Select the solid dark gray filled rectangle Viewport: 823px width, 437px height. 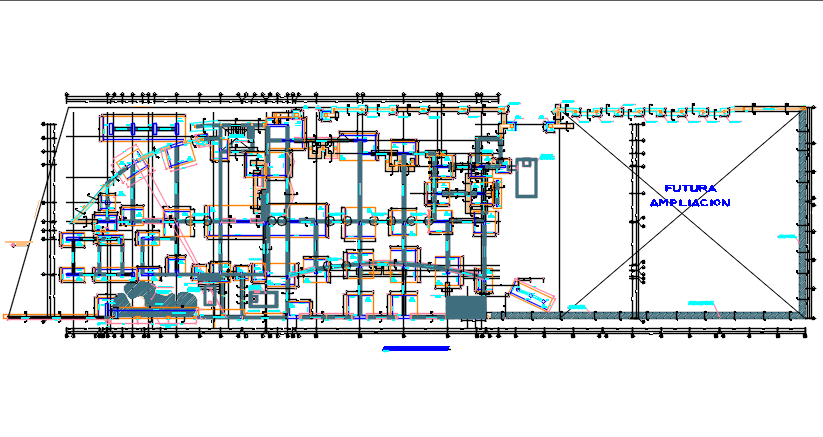462,308
